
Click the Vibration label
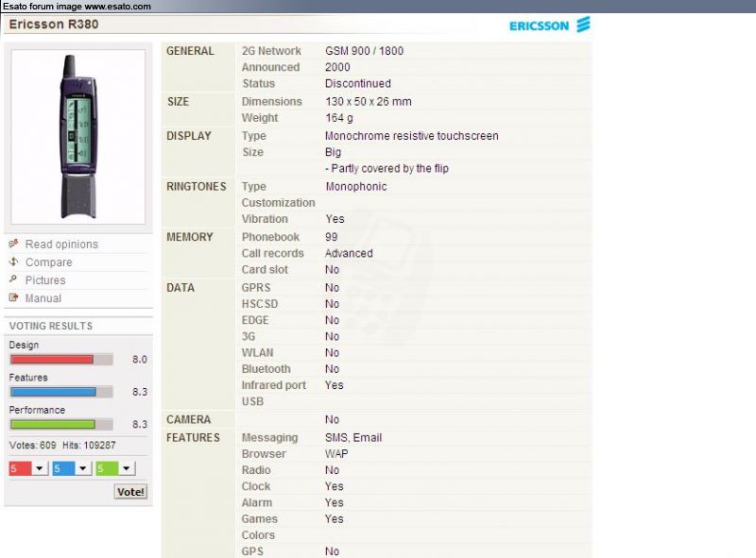click(265, 219)
